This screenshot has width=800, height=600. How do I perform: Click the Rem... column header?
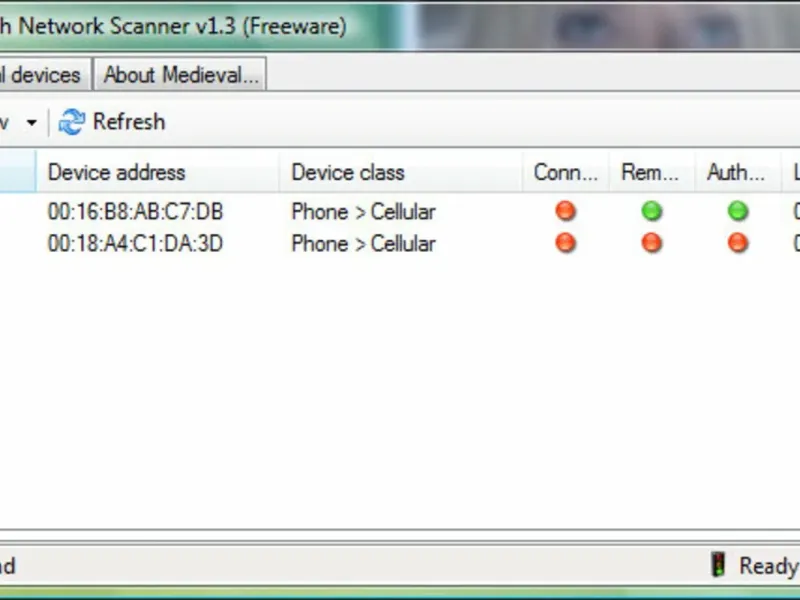point(652,172)
